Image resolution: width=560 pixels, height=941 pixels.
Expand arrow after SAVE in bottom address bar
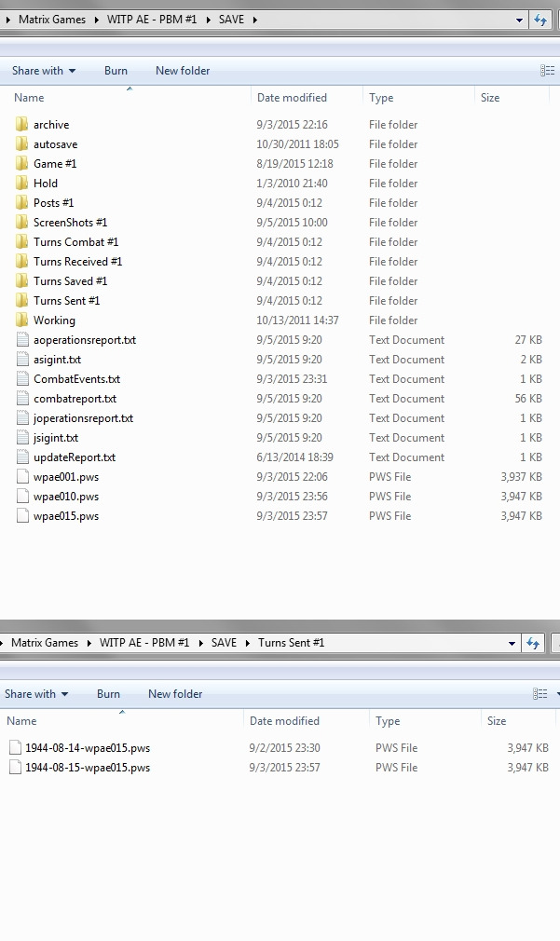(247, 643)
